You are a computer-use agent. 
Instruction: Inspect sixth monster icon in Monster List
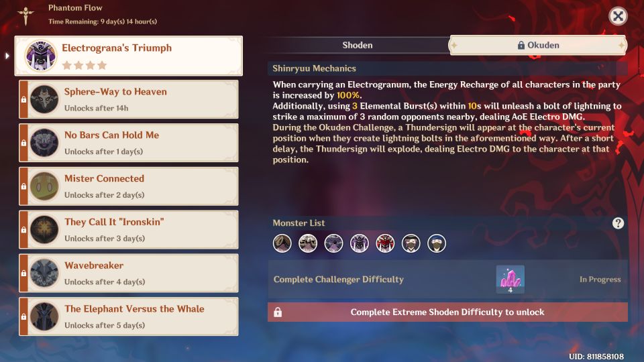(x=411, y=243)
